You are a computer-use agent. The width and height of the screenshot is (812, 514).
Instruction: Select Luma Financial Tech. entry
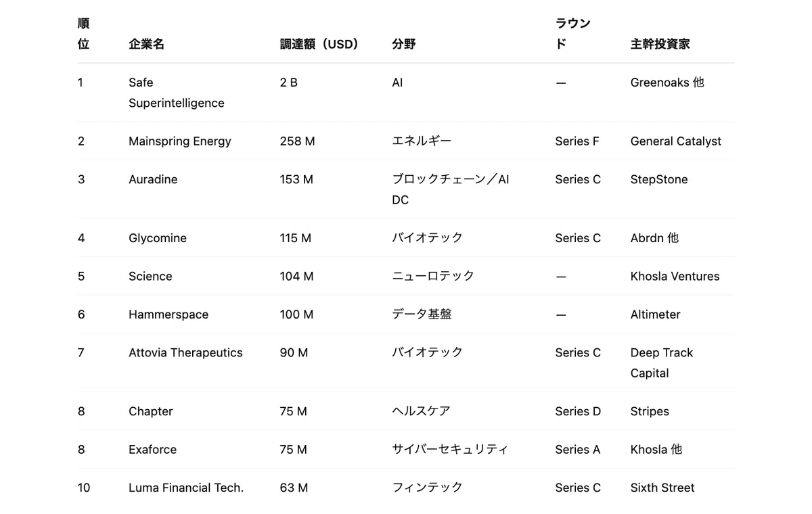pos(186,488)
